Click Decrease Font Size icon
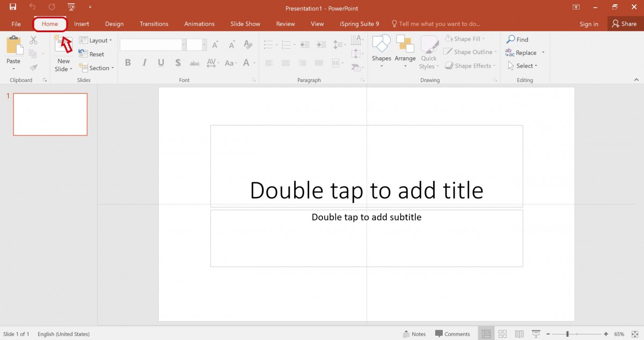The height and width of the screenshot is (340, 644). pyautogui.click(x=231, y=45)
